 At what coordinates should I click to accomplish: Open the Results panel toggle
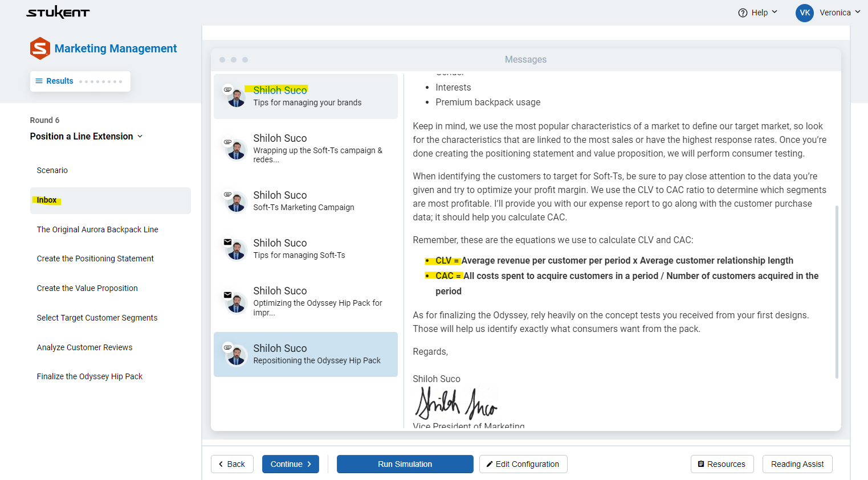click(x=80, y=81)
